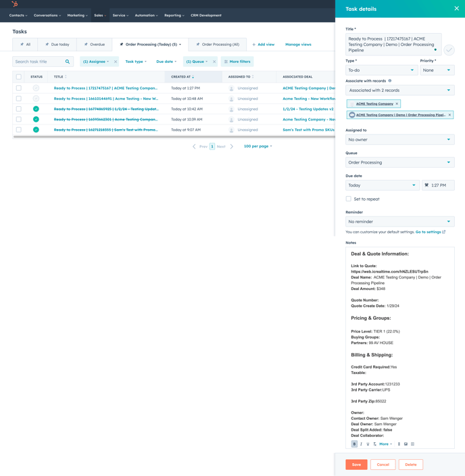Follow the Go to settings link
Viewport: 465px width, 476px height.
(430, 232)
